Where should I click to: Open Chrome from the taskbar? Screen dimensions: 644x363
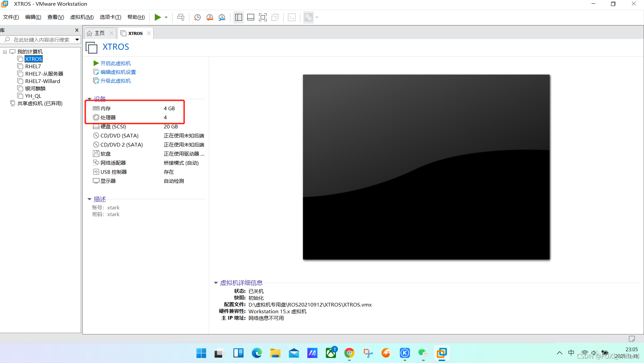[x=349, y=353]
